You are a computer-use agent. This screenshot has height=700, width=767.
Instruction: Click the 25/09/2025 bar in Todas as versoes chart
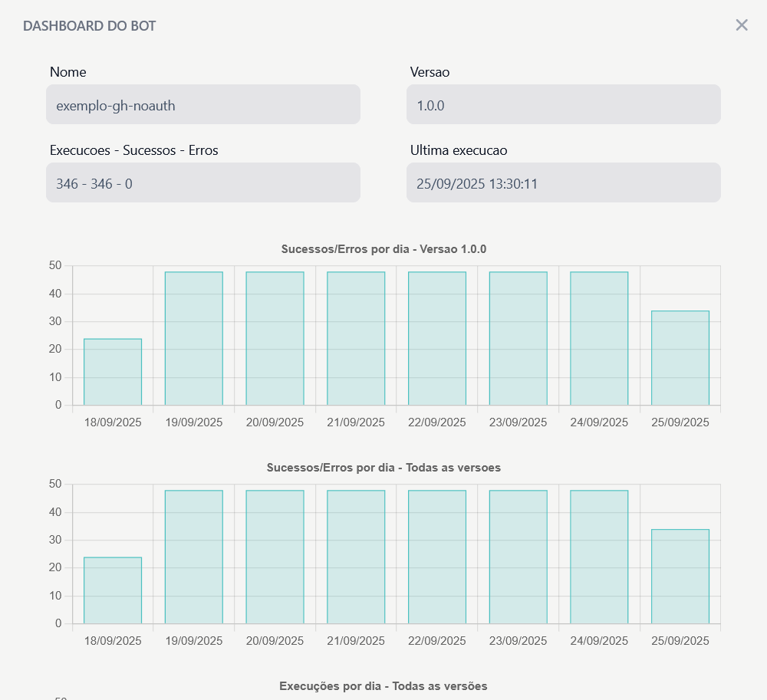[x=680, y=577]
